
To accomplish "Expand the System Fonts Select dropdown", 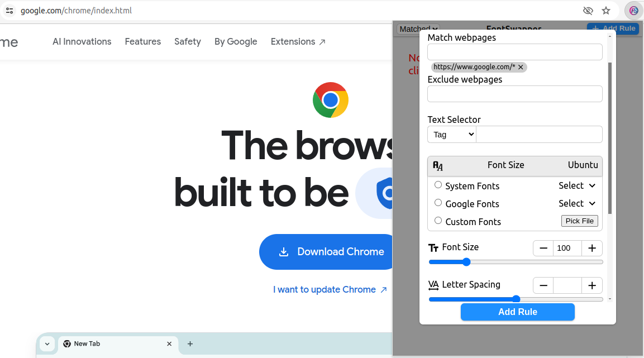I will click(577, 185).
